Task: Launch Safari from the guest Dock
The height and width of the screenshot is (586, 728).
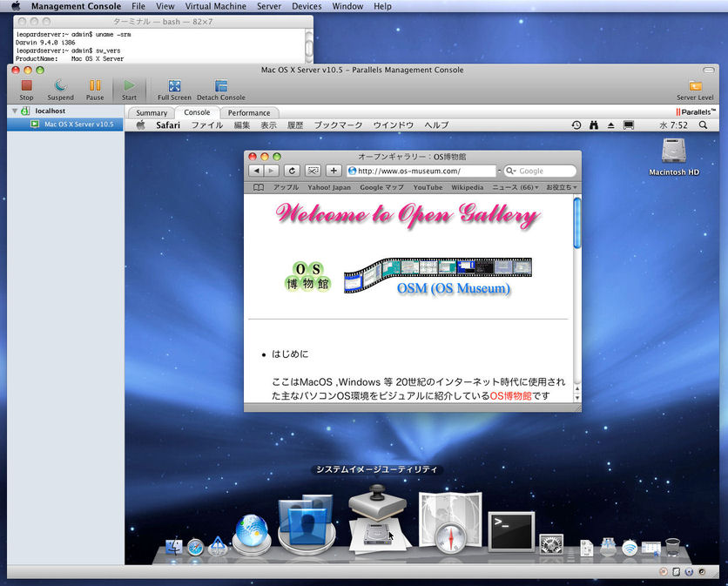Action: click(195, 548)
